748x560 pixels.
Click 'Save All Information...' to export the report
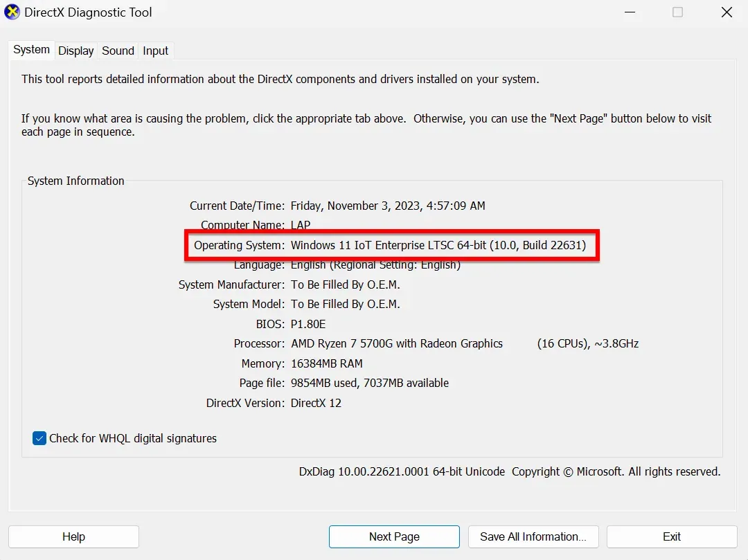[x=533, y=536]
